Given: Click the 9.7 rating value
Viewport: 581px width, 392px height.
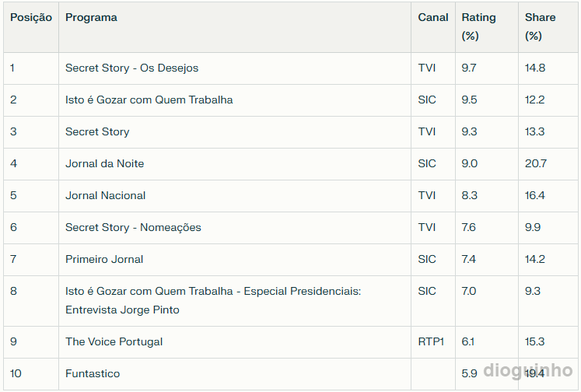Looking at the screenshot, I should point(468,68).
